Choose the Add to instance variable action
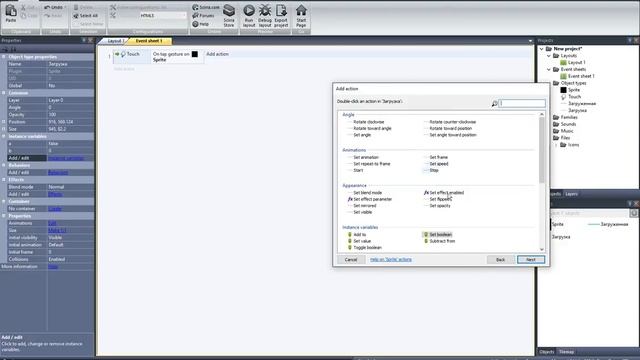This screenshot has width=640, height=360. 357,235
